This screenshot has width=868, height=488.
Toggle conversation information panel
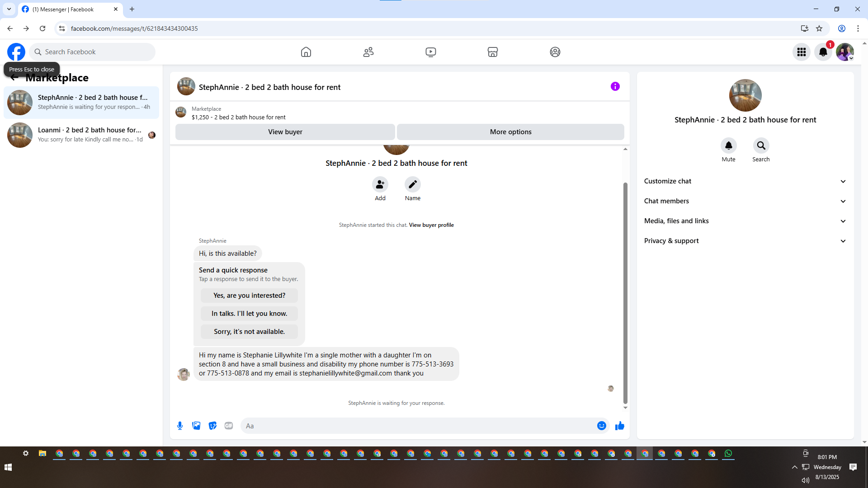[615, 86]
